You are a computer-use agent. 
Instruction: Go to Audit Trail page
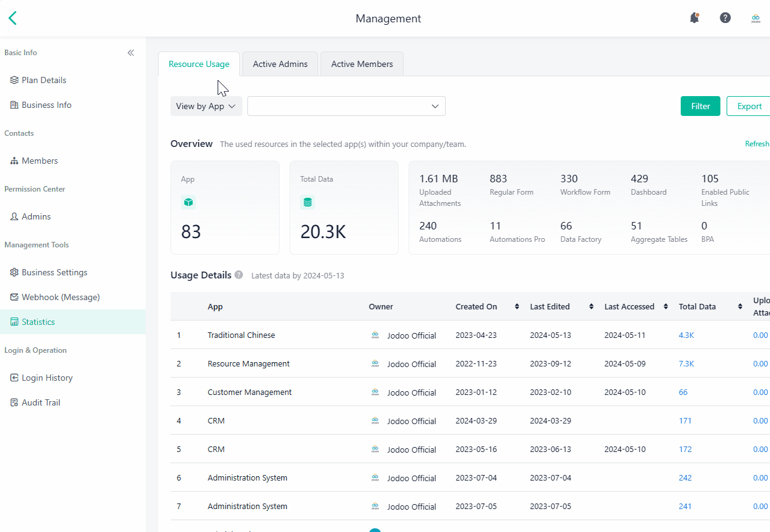pyautogui.click(x=41, y=402)
